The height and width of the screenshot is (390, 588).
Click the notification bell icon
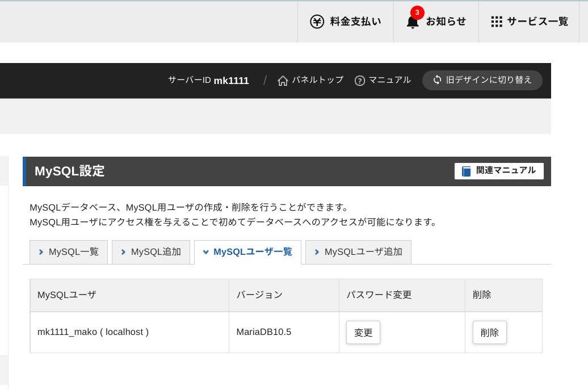click(413, 23)
